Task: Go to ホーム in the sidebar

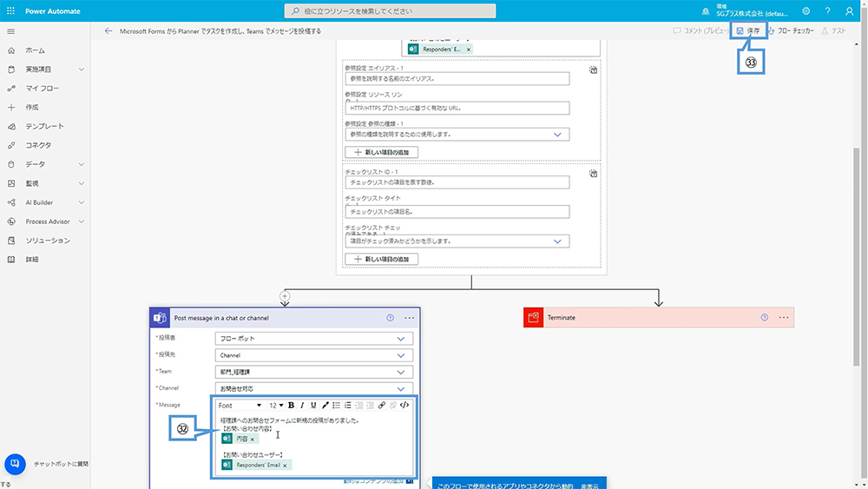Action: 35,50
